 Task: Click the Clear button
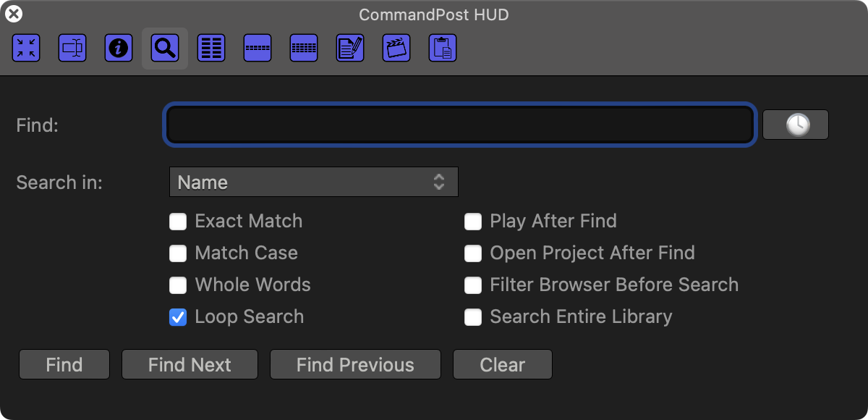pos(502,365)
